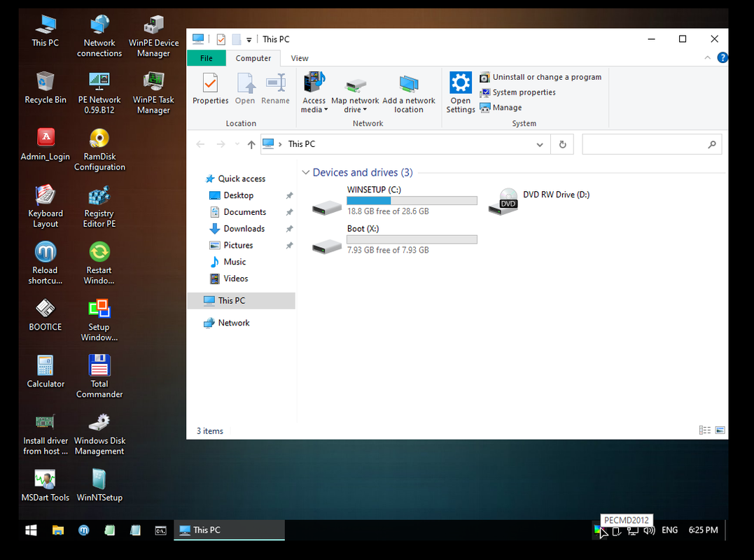Viewport: 754px width, 560px height.
Task: Switch to large icons view layout
Action: 720,430
